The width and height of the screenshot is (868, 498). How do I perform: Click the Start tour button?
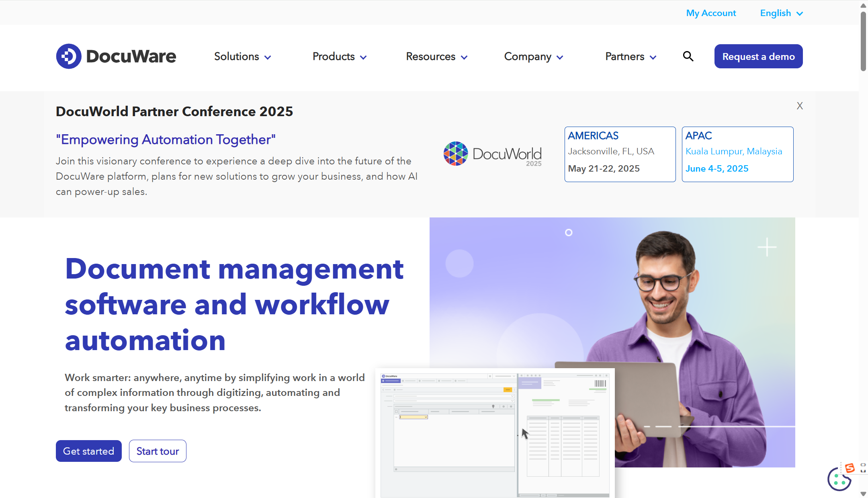[x=158, y=451]
